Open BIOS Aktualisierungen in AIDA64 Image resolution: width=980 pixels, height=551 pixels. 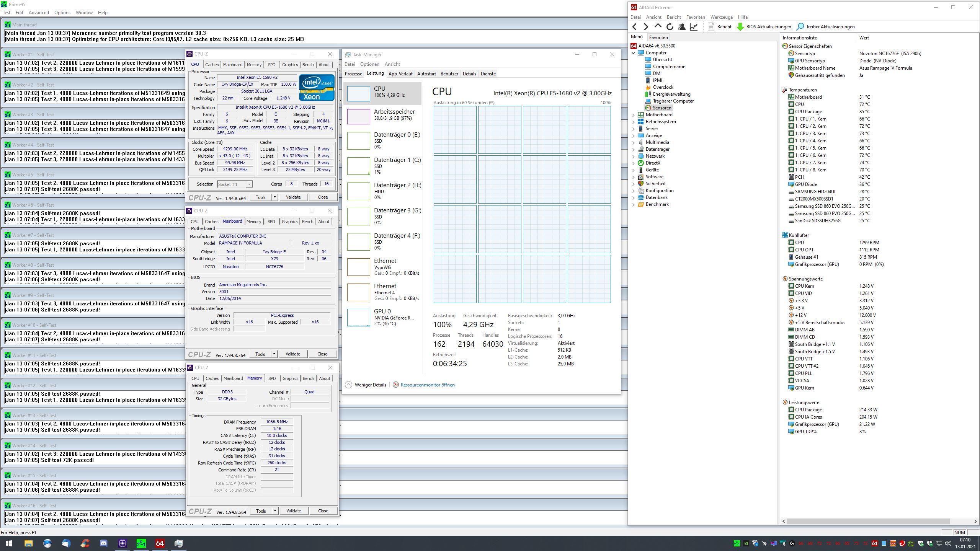[x=764, y=26]
